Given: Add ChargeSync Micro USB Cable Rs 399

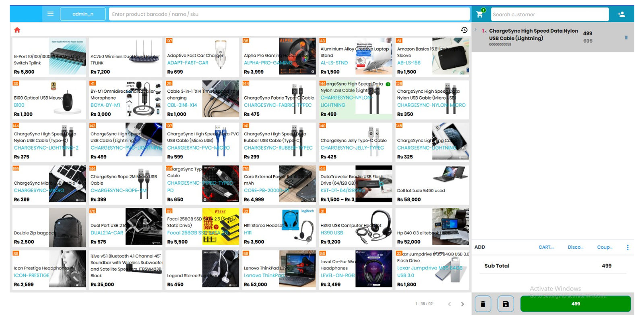Looking at the screenshot, I should (49, 184).
